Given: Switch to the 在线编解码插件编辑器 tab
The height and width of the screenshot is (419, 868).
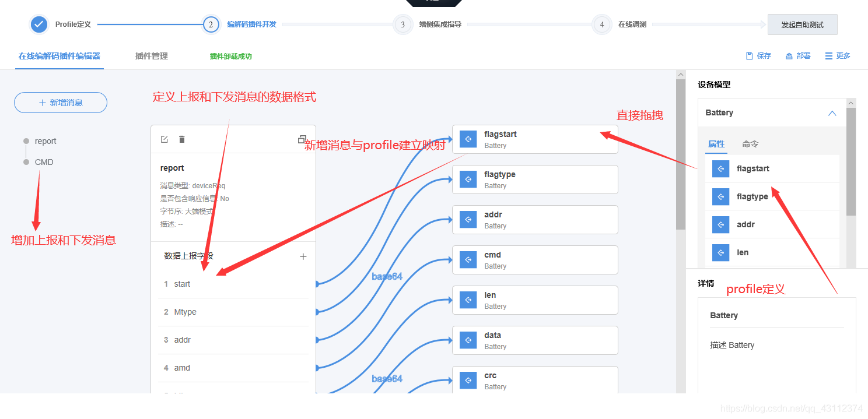Looking at the screenshot, I should [60, 57].
